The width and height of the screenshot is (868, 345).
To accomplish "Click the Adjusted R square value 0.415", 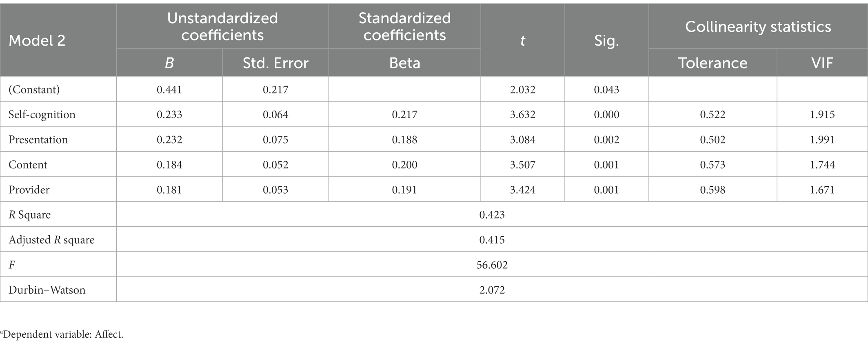I will [492, 240].
